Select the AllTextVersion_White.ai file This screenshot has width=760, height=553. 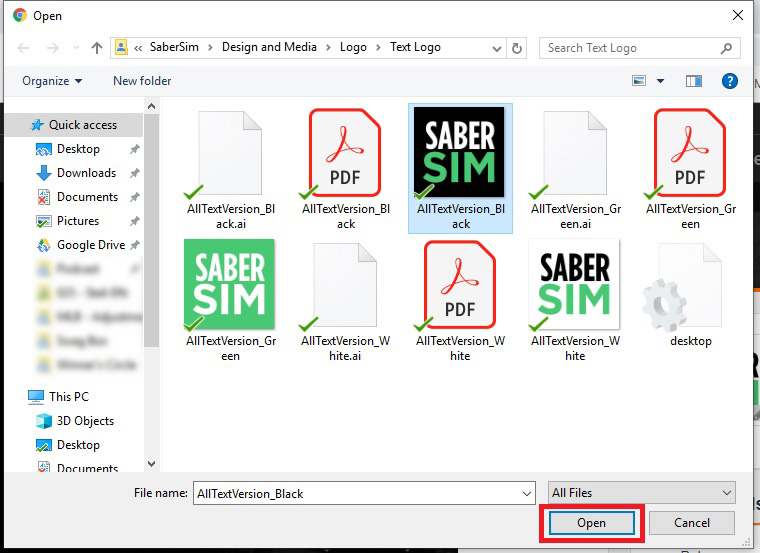click(x=345, y=300)
